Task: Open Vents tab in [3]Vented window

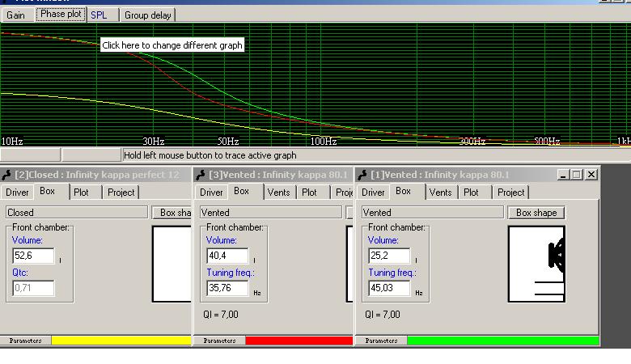Action: coord(278,193)
